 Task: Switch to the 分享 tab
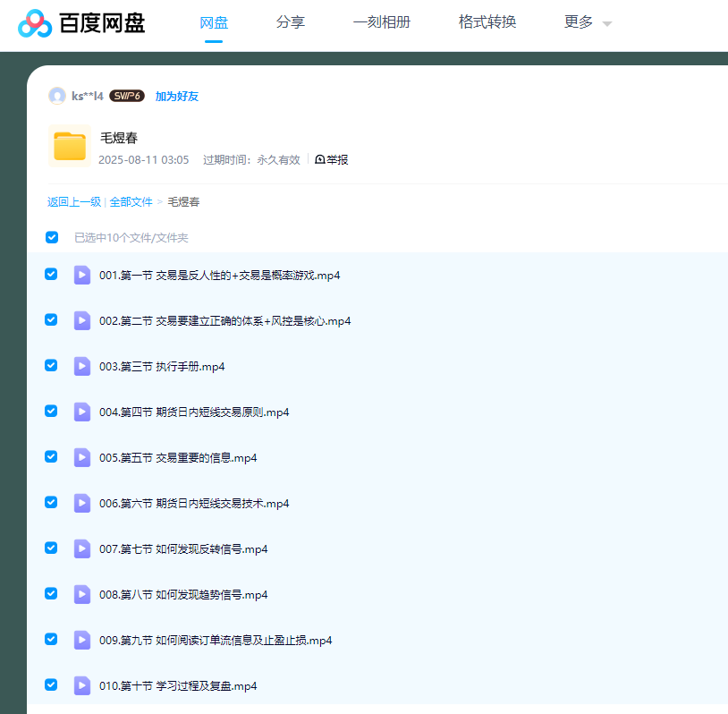[291, 22]
